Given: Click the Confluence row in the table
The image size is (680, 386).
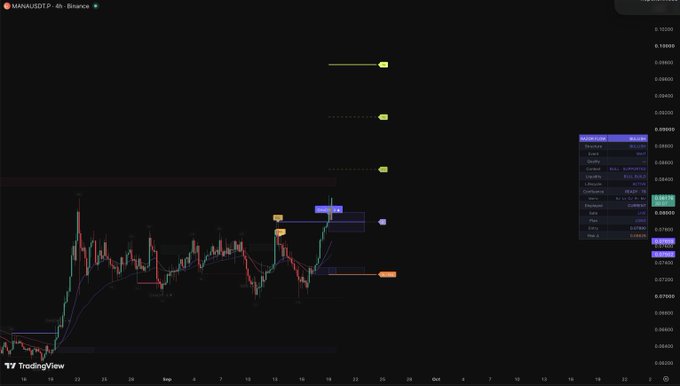Looking at the screenshot, I should pyautogui.click(x=613, y=191).
